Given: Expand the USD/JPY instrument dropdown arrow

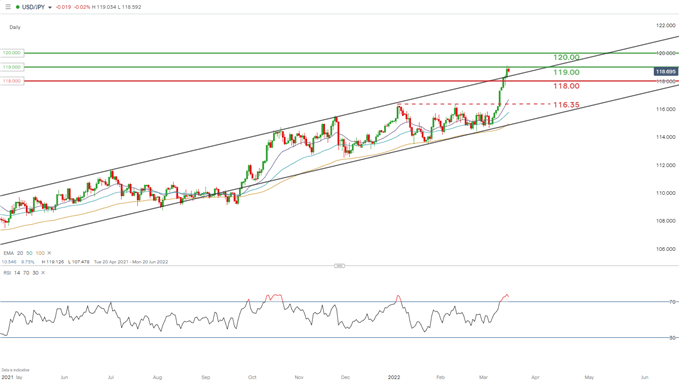Looking at the screenshot, I should click(50, 8).
